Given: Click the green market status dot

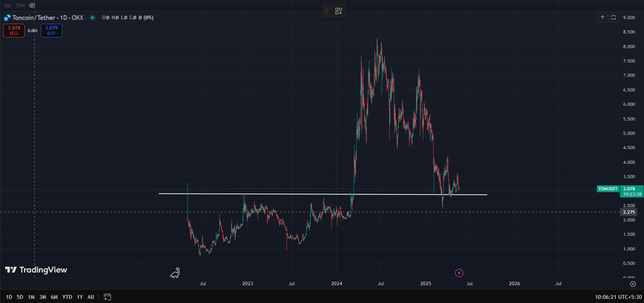Looking at the screenshot, I should pyautogui.click(x=93, y=18).
